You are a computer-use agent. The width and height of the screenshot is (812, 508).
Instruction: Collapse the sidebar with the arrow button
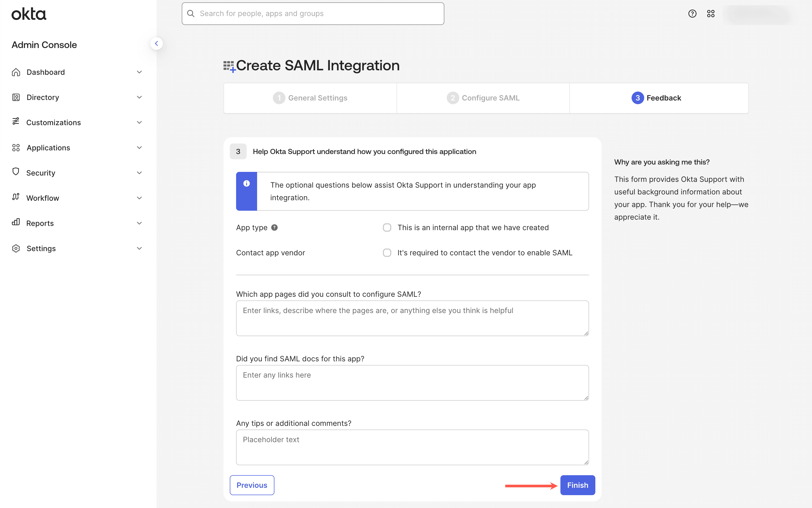156,43
